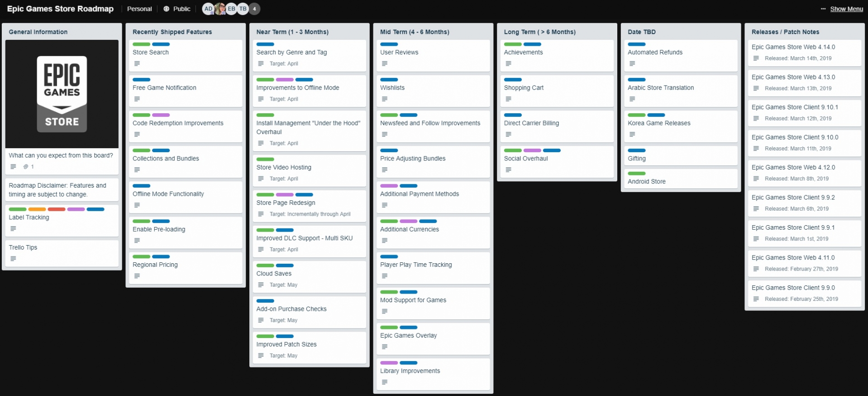
Task: Click the green label on Android Store card
Action: click(637, 173)
